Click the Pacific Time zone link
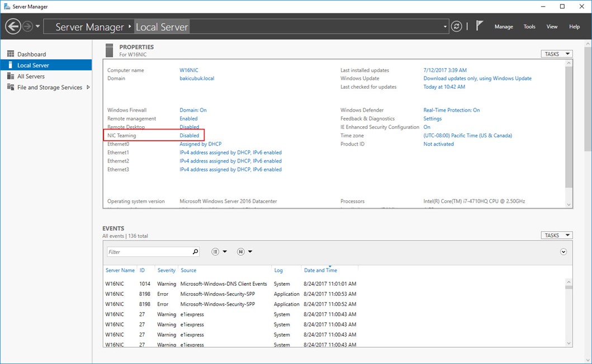The height and width of the screenshot is (364, 592). point(467,136)
